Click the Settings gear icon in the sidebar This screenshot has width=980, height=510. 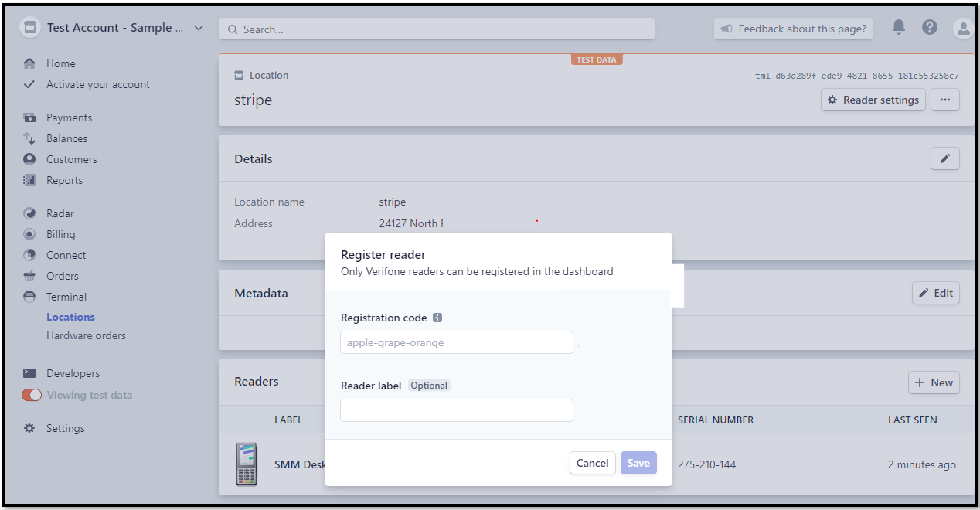[x=29, y=428]
